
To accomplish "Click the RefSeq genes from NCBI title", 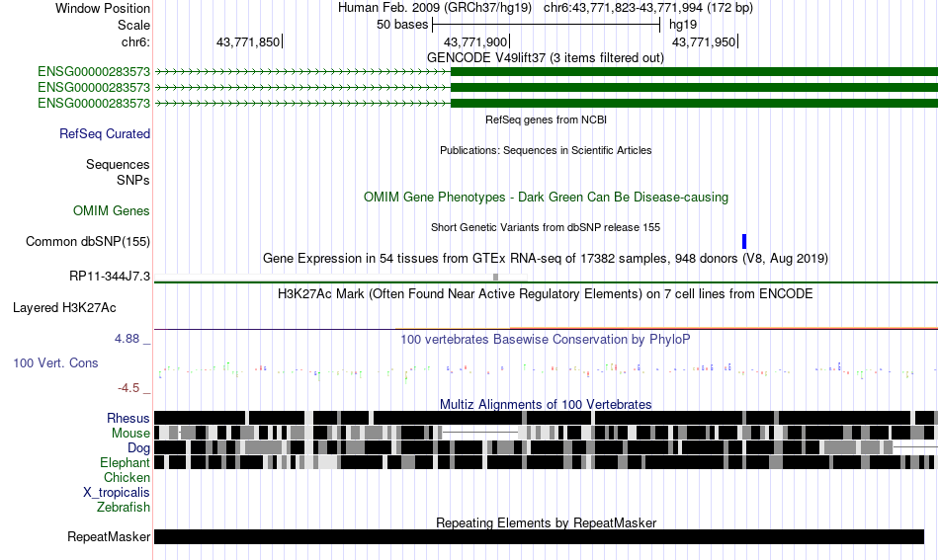I will click(x=546, y=120).
